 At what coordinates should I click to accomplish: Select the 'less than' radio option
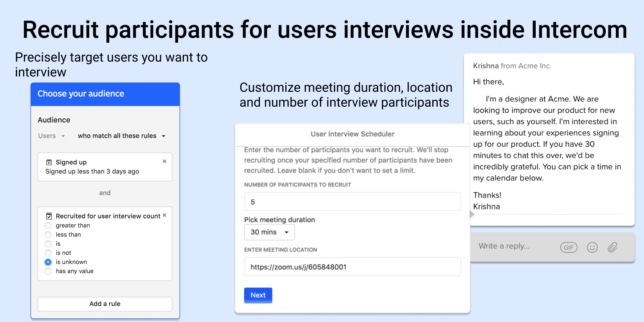(48, 235)
